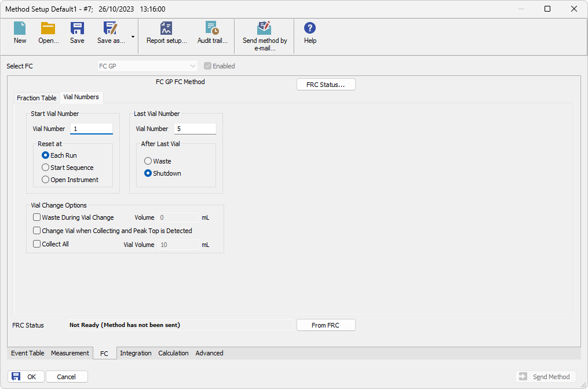The image size is (588, 389).
Task: Click the FRC Status... button
Action: [x=326, y=85]
